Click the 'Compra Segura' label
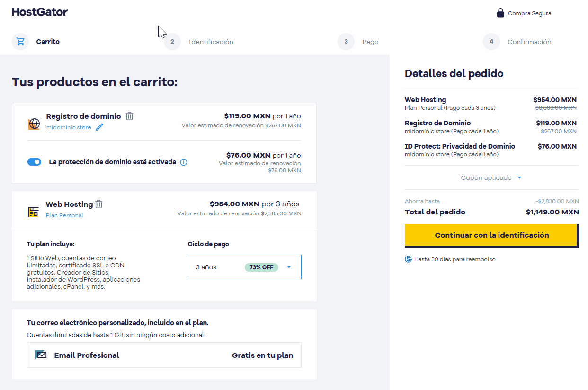Image resolution: width=588 pixels, height=390 pixels. 529,13
